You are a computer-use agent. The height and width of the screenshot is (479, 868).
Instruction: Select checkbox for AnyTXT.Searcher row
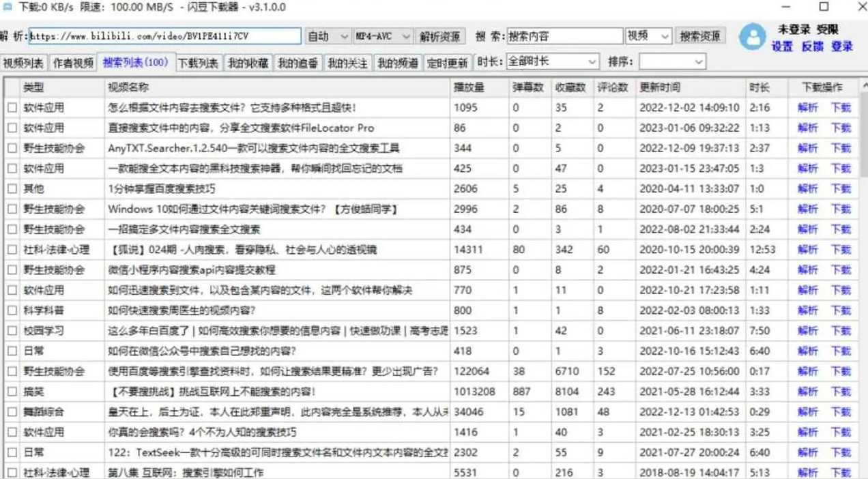click(x=12, y=148)
